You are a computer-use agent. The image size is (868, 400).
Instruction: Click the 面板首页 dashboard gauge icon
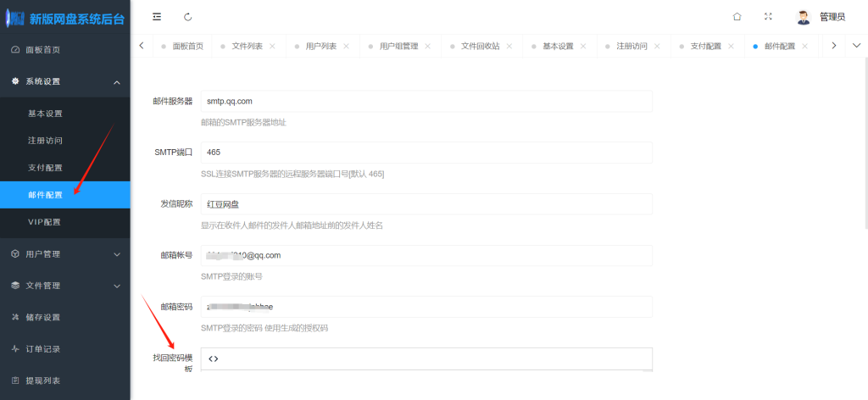(x=15, y=50)
